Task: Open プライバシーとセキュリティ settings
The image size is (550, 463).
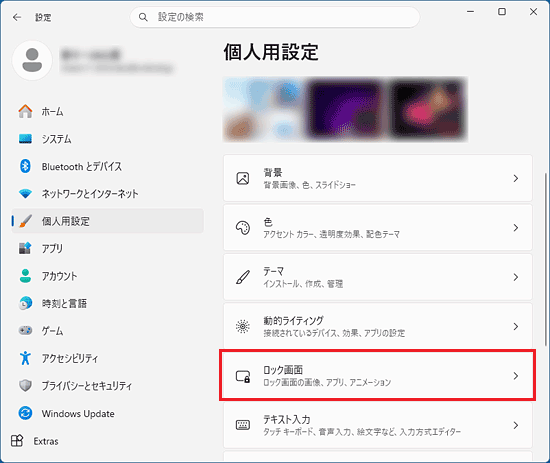Action: point(108,386)
